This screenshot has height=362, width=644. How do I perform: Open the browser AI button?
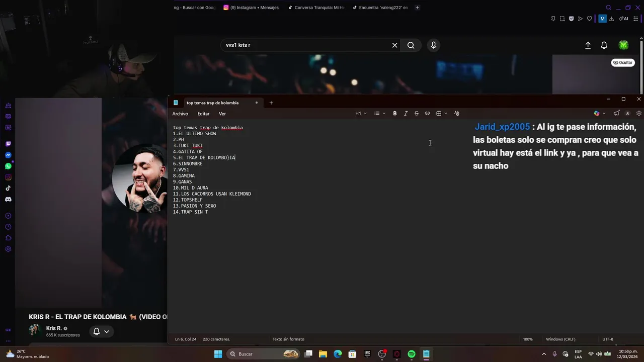(x=624, y=19)
